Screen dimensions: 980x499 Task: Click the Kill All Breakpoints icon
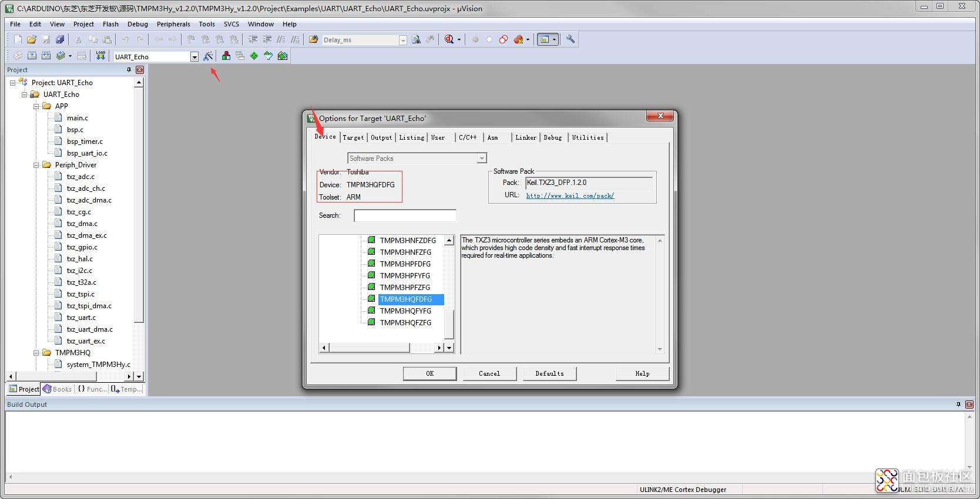coord(518,39)
